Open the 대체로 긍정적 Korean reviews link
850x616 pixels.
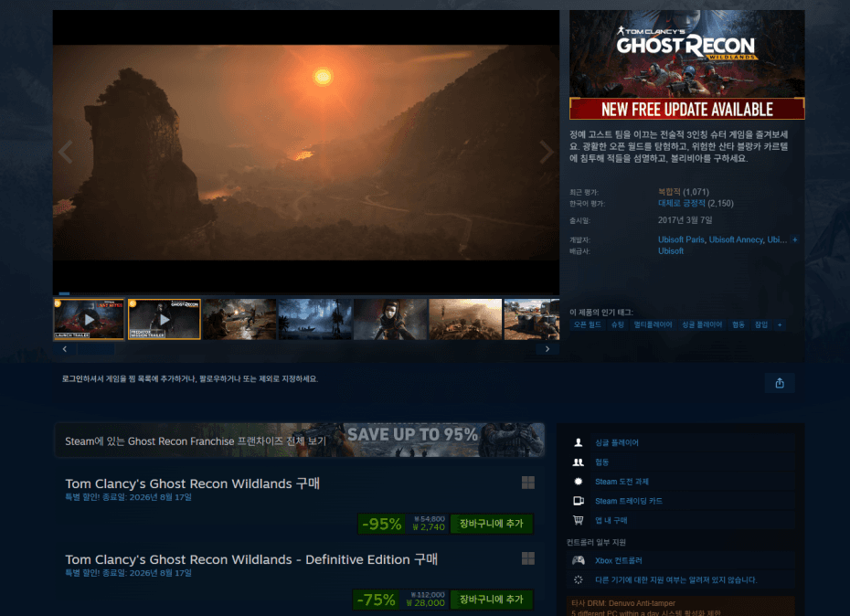[682, 203]
